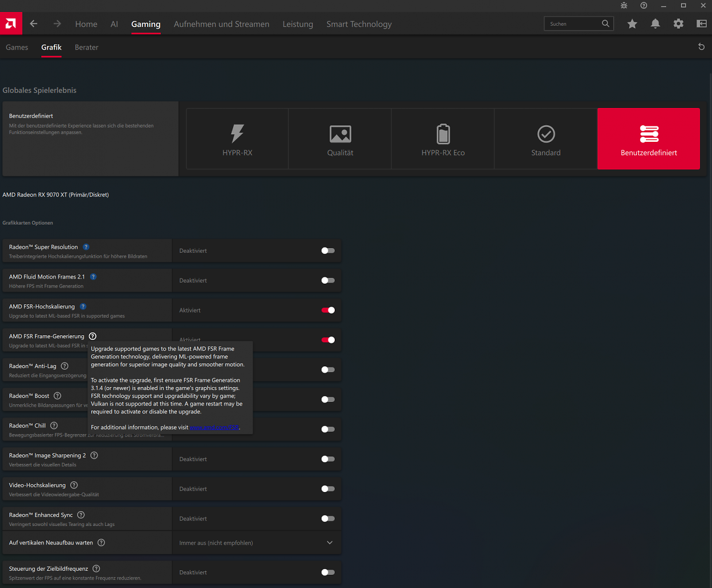Select the HYPR-RX profile

tap(237, 139)
